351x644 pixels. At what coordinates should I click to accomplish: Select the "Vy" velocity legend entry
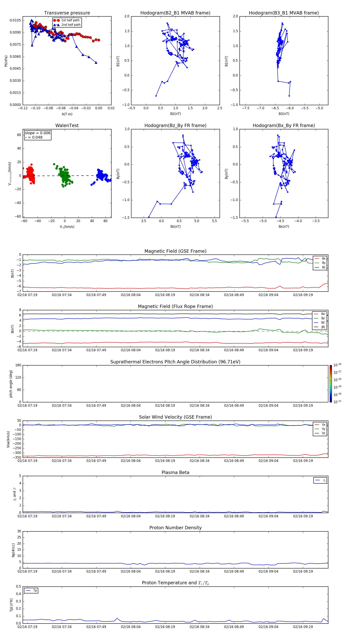coord(320,429)
